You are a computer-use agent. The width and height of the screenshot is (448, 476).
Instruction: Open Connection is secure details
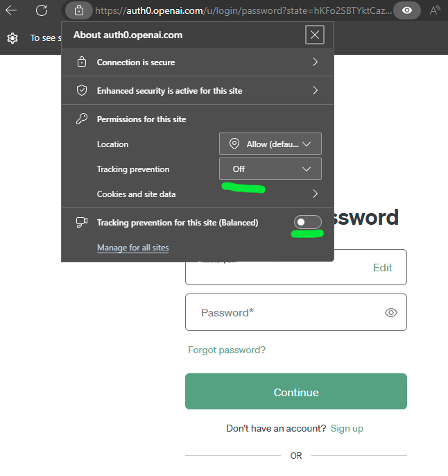(x=198, y=62)
